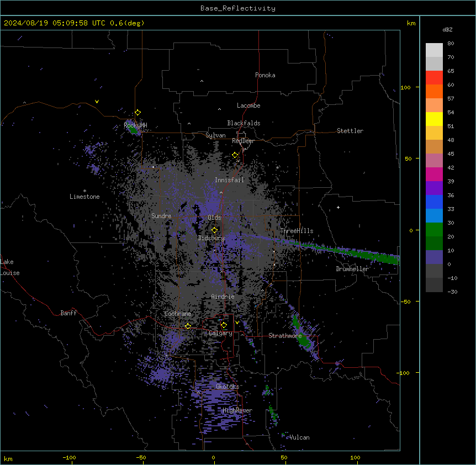The width and height of the screenshot is (476, 465).
Task: Pick the magenta 39-42 dBZ legend swatch
Action: (x=434, y=174)
